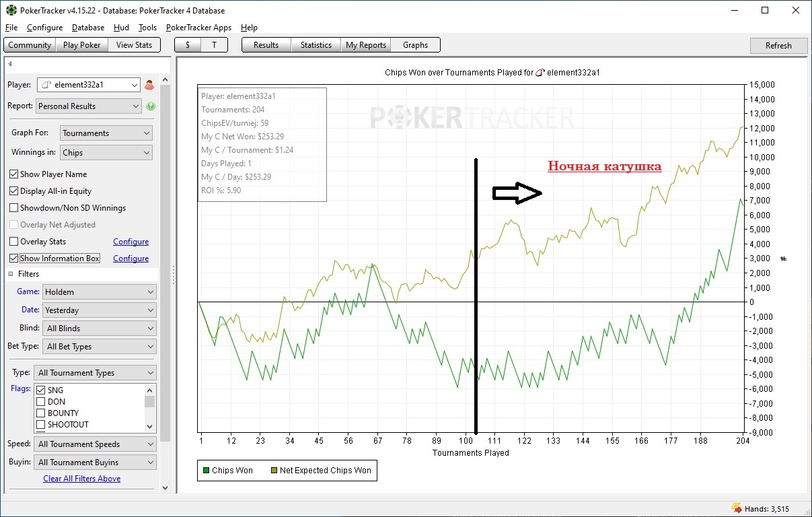This screenshot has width=812, height=517.
Task: Open the Help menu
Action: pyautogui.click(x=249, y=28)
